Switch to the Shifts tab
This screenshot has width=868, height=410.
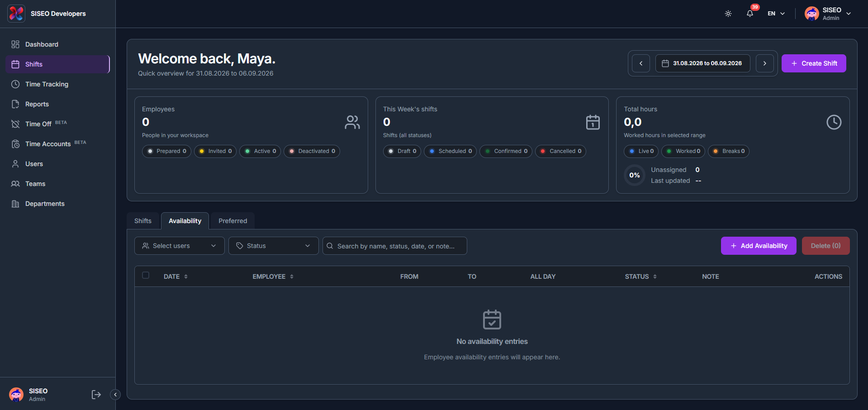(x=143, y=221)
